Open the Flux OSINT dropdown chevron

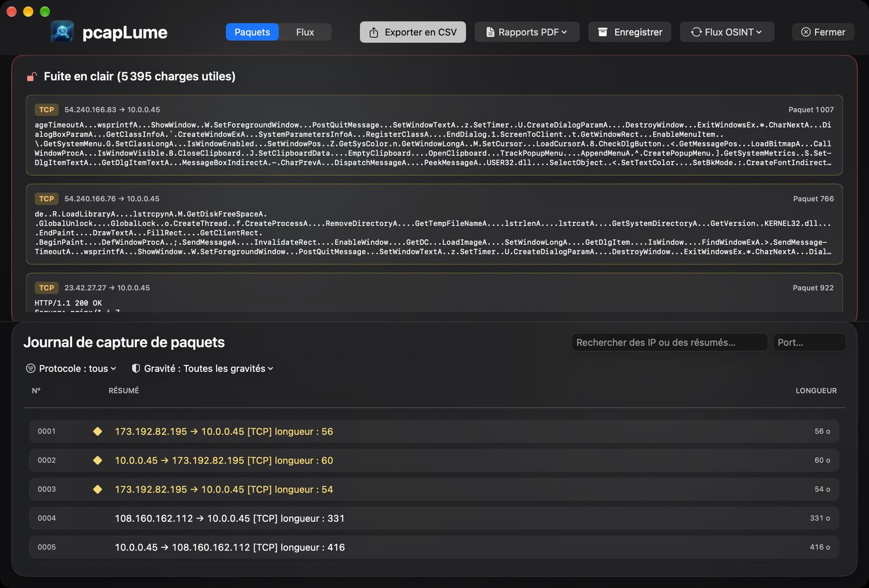click(759, 32)
